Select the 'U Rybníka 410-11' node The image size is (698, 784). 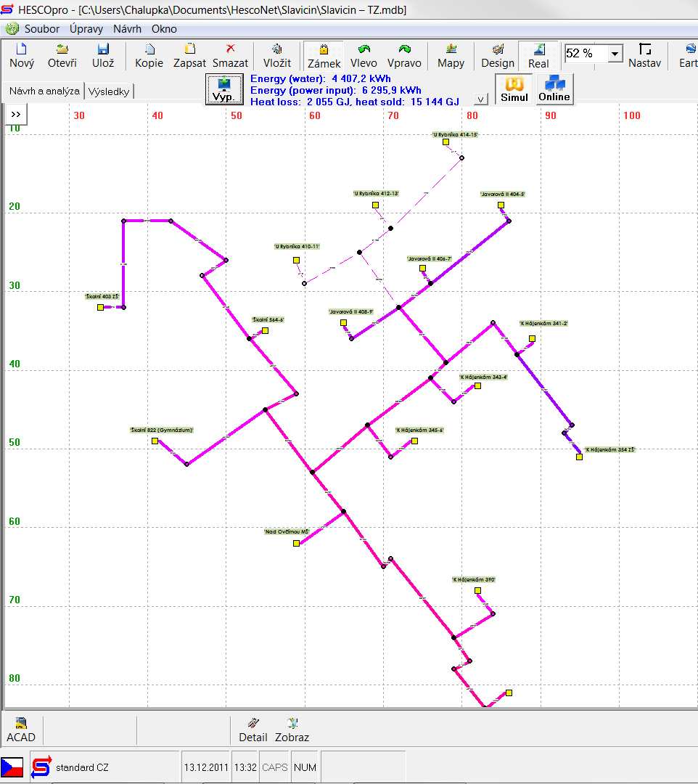[296, 260]
